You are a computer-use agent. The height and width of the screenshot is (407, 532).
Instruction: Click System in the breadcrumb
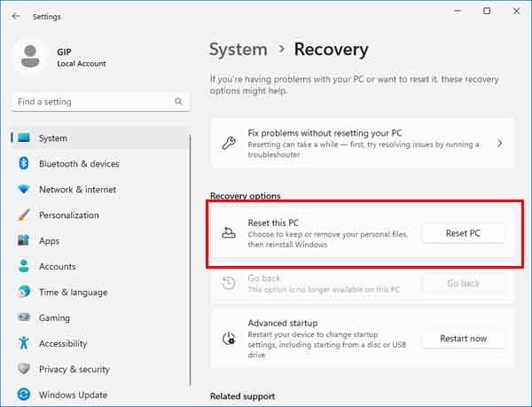tap(239, 50)
